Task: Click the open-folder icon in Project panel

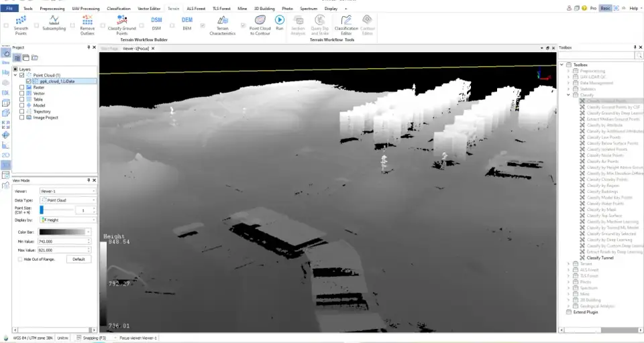Action: click(x=35, y=58)
